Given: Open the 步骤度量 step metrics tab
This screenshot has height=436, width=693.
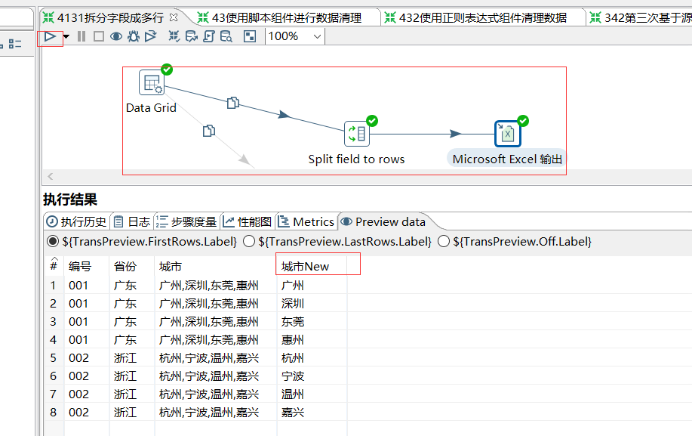Looking at the screenshot, I should tap(186, 222).
